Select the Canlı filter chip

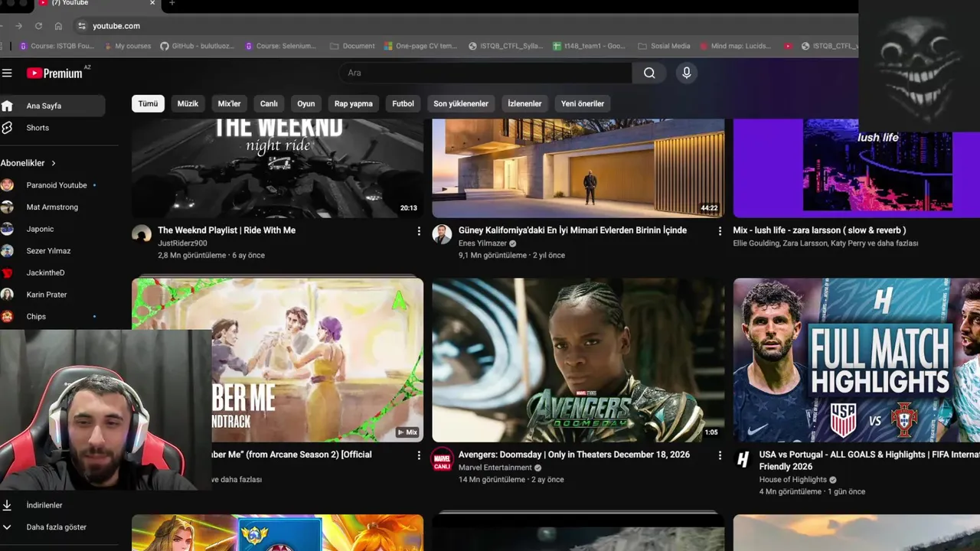click(269, 103)
